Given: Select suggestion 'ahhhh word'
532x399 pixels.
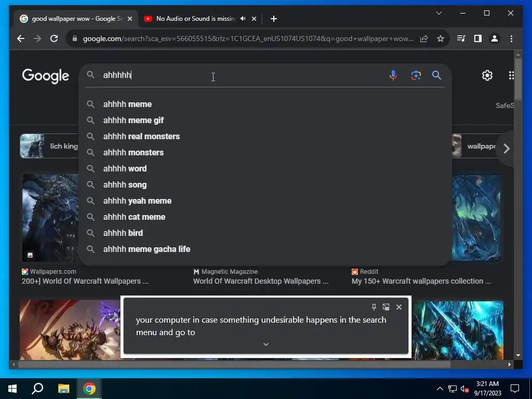Looking at the screenshot, I should pos(265,169).
